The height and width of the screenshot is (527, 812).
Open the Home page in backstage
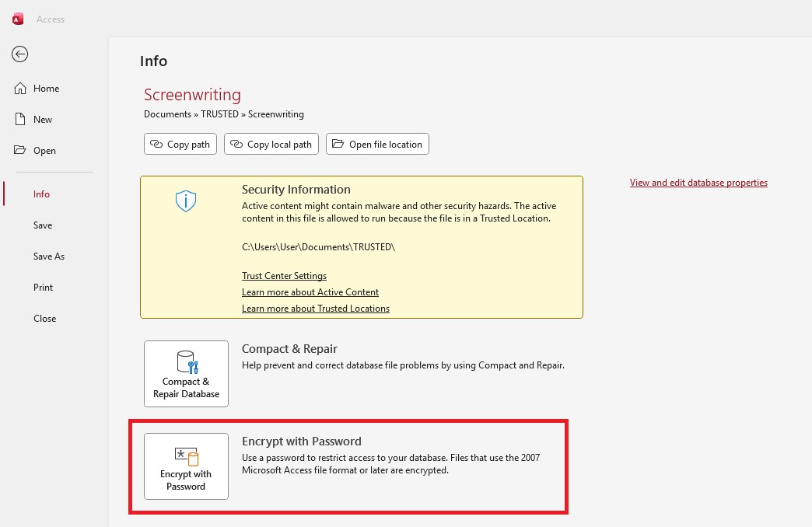point(46,89)
